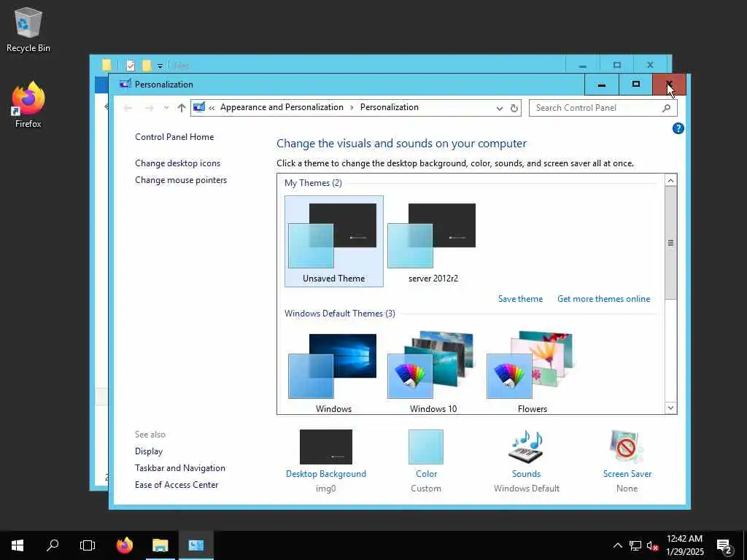Open the Action Center notifications
Screen dimensions: 747x560
tap(724, 545)
